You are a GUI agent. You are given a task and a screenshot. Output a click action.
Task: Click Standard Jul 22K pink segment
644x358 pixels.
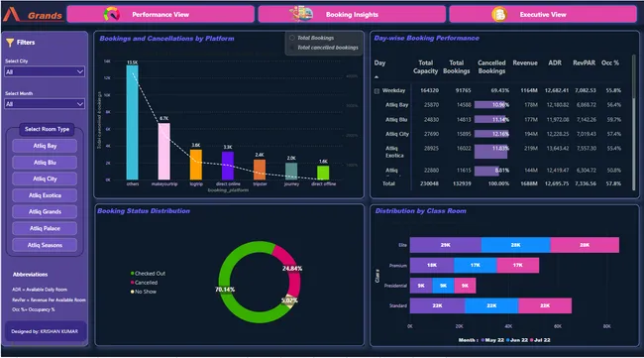coord(545,305)
